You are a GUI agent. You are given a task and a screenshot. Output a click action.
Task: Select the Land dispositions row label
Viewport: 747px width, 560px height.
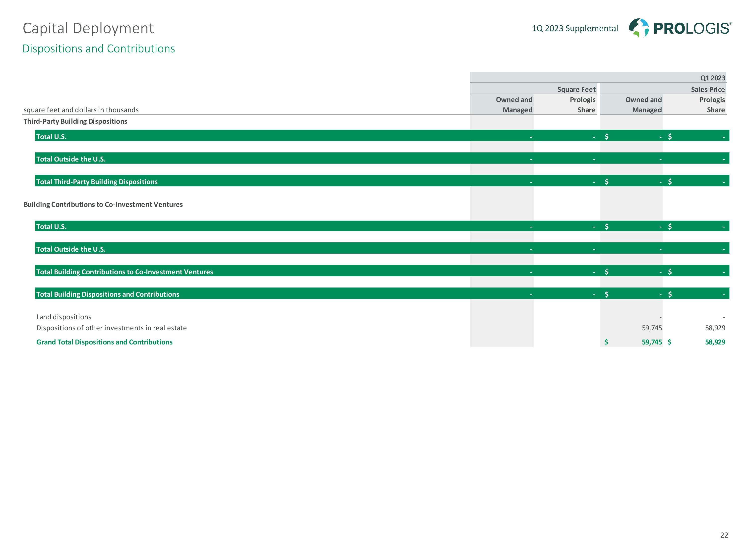click(64, 317)
